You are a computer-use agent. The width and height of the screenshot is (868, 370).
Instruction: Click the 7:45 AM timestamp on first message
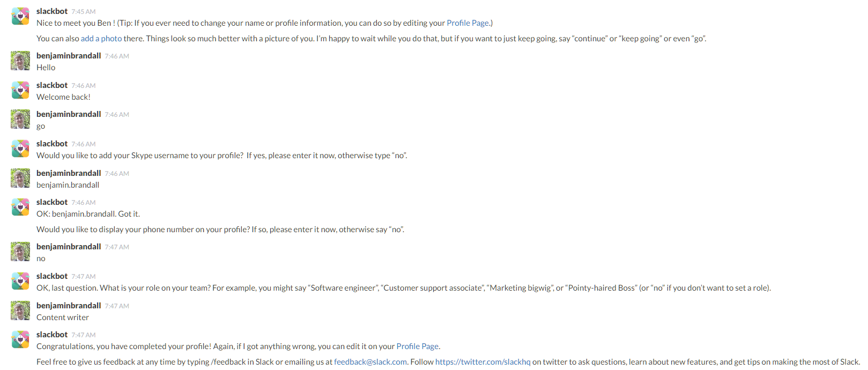pyautogui.click(x=84, y=12)
